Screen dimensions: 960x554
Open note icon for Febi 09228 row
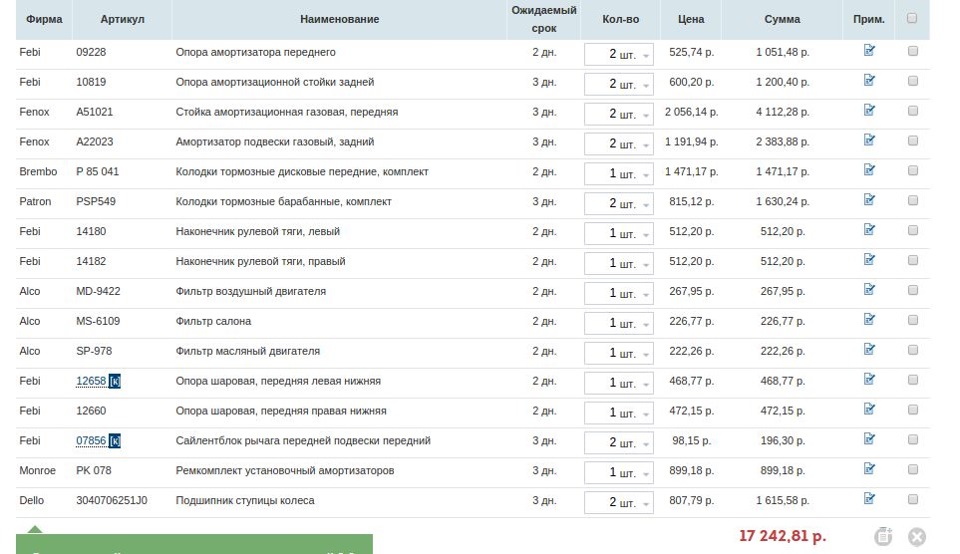[869, 51]
